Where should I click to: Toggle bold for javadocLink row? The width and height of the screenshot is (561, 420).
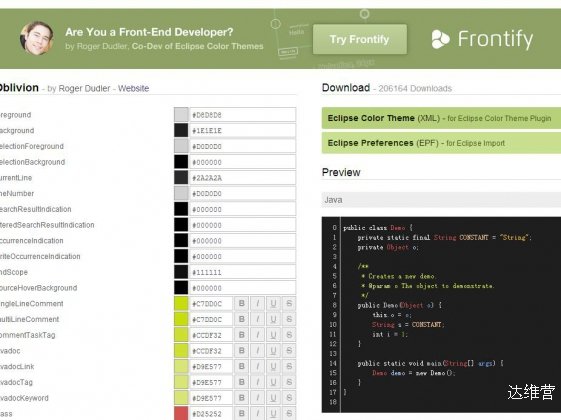[242, 367]
